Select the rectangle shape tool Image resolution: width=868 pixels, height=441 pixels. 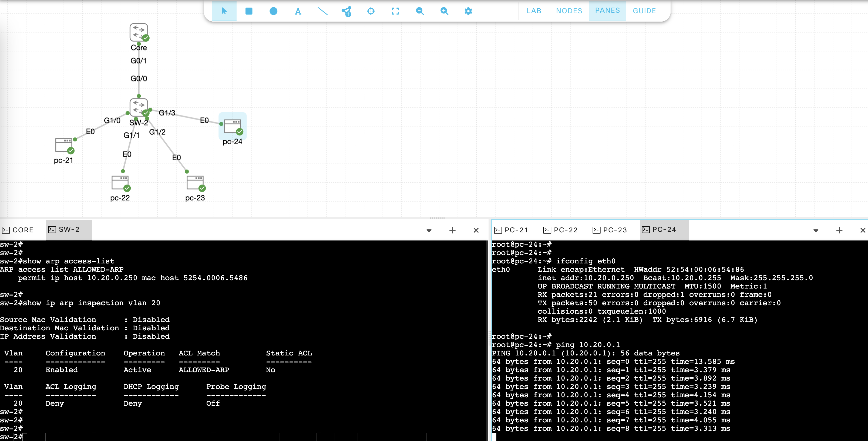249,11
